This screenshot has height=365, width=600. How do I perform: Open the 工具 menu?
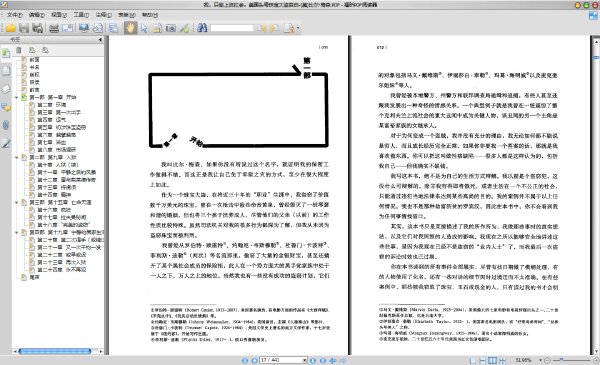[81, 15]
